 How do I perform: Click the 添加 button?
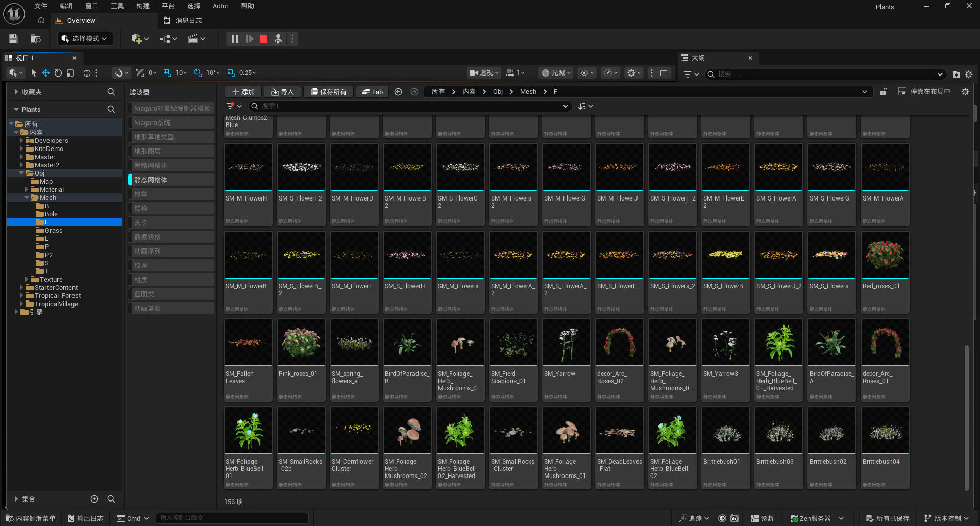pyautogui.click(x=243, y=92)
